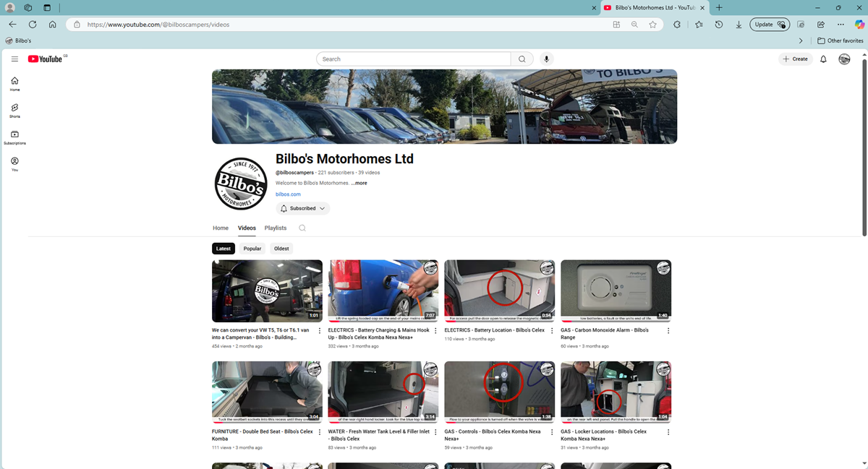Start voice search with the microphone
Viewport: 868px width, 469px height.
tap(546, 59)
